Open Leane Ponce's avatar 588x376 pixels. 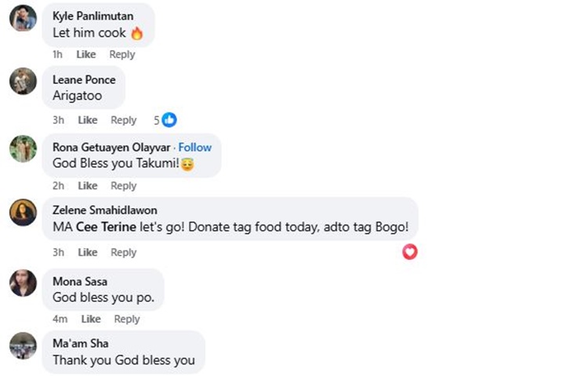[x=23, y=82]
